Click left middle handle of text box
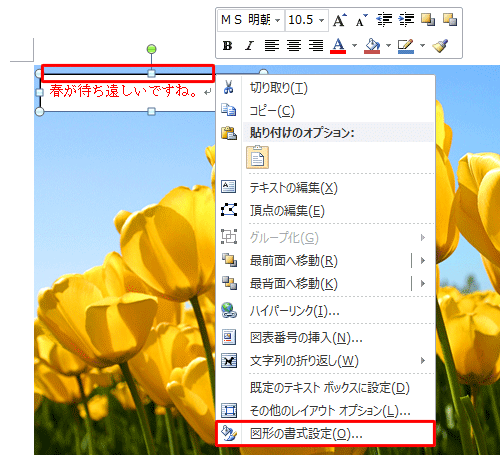The height and width of the screenshot is (455, 500). pos(40,92)
